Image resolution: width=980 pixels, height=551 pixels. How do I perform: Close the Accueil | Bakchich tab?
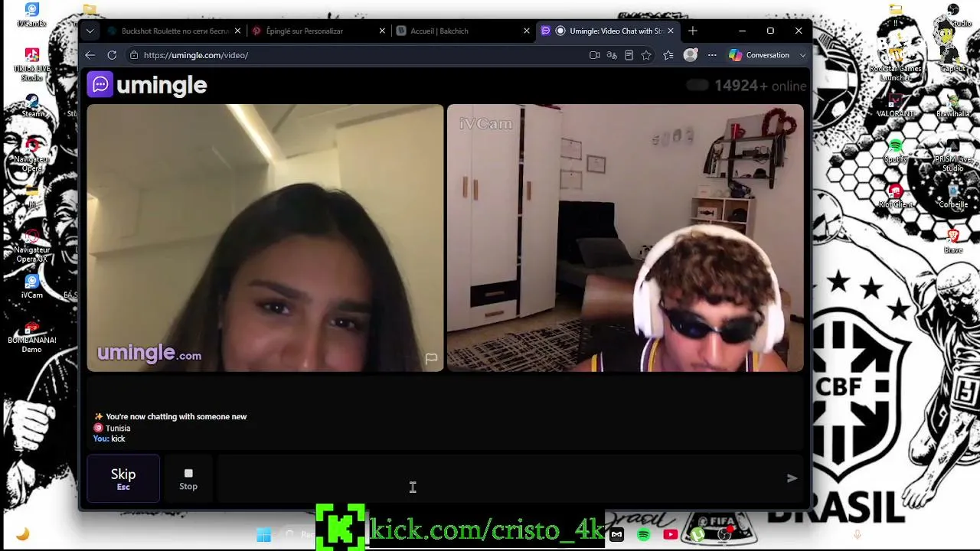(x=526, y=31)
